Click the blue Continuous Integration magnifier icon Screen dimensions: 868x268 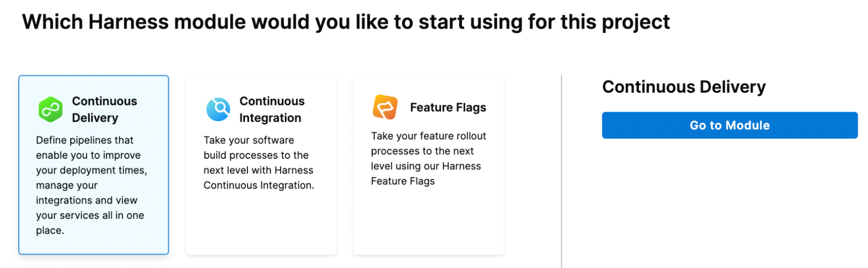click(x=218, y=109)
